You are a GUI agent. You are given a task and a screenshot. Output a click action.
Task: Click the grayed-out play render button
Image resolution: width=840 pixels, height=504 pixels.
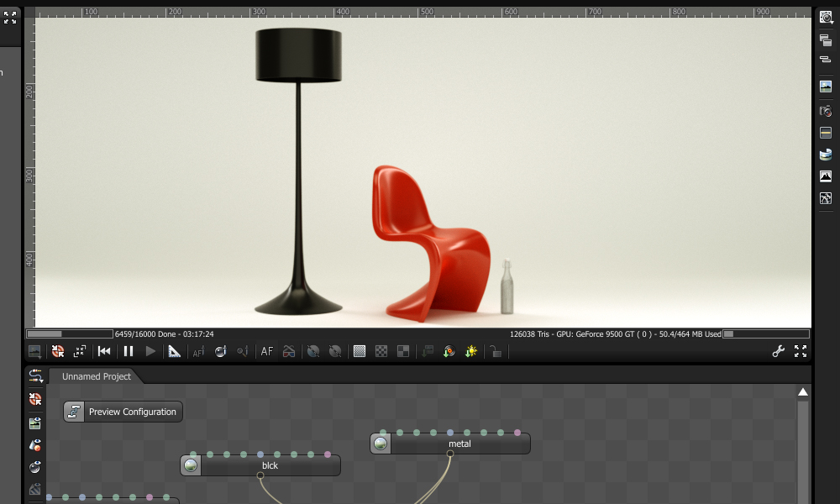pyautogui.click(x=150, y=351)
